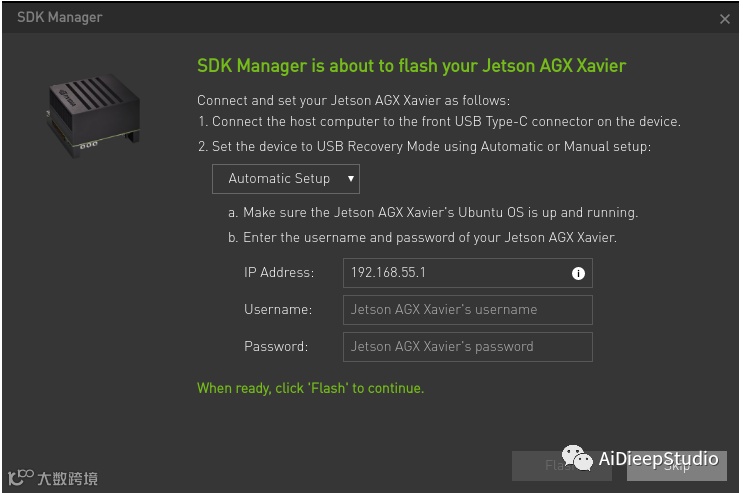Click the 'SDK Manager is about to flash' heading
Screen dimensions: 743x493
411,66
